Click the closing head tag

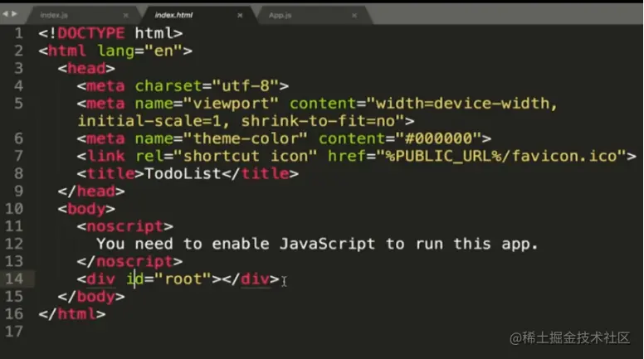91,192
